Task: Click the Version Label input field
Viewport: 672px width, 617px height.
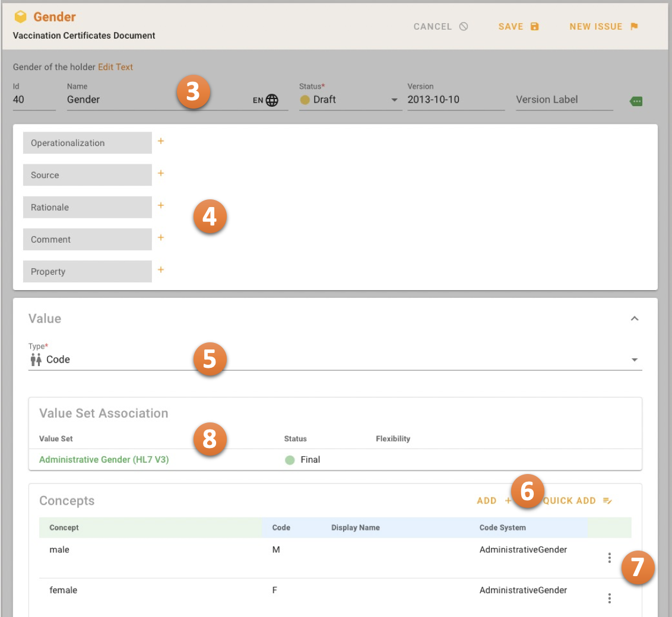Action: point(563,100)
